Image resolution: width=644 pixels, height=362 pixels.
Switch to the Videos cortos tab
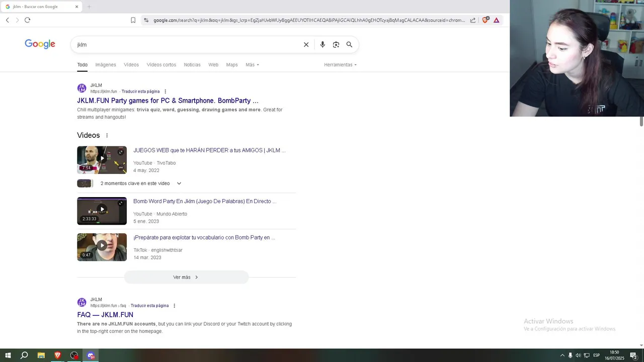pyautogui.click(x=162, y=65)
